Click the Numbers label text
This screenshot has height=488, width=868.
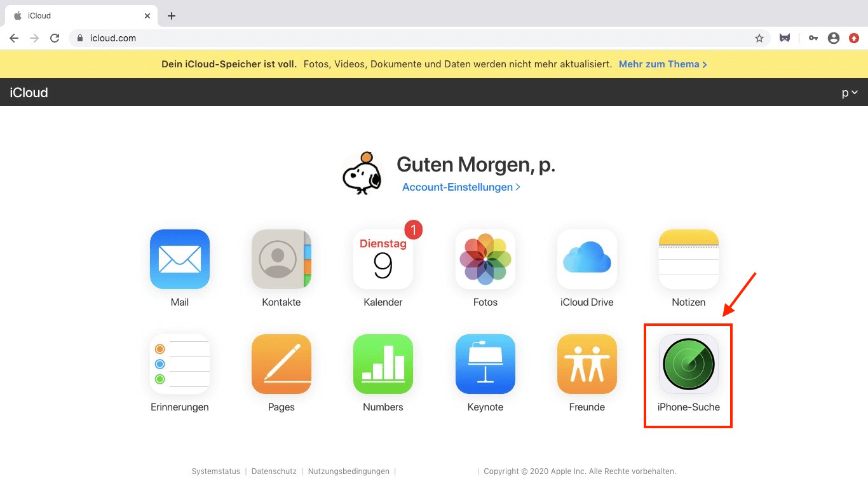pos(383,407)
